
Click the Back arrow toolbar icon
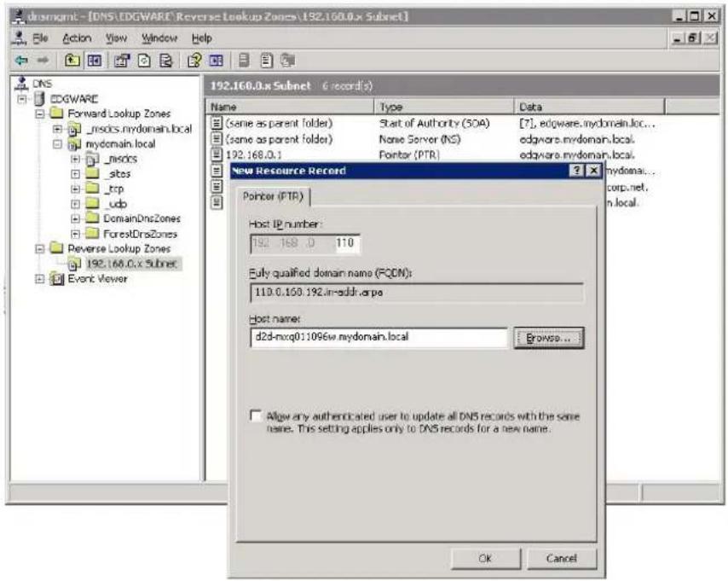(x=21, y=61)
